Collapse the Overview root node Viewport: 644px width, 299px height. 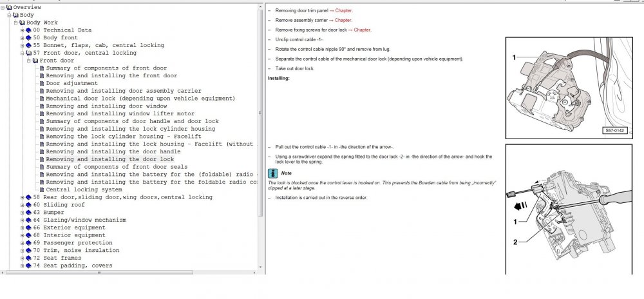point(3,7)
